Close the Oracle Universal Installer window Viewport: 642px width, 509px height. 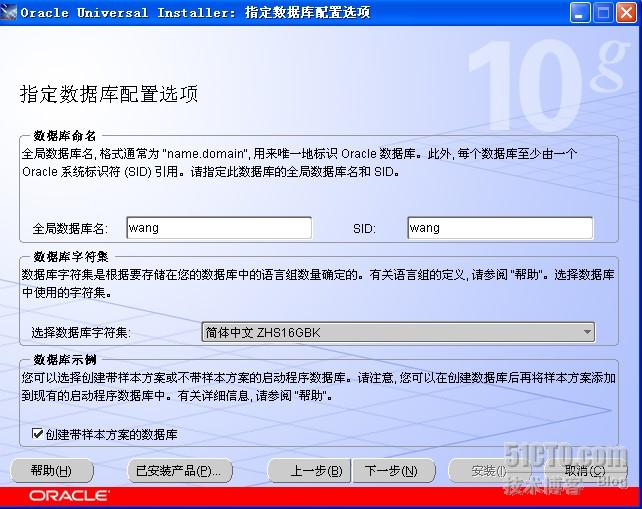[x=626, y=13]
